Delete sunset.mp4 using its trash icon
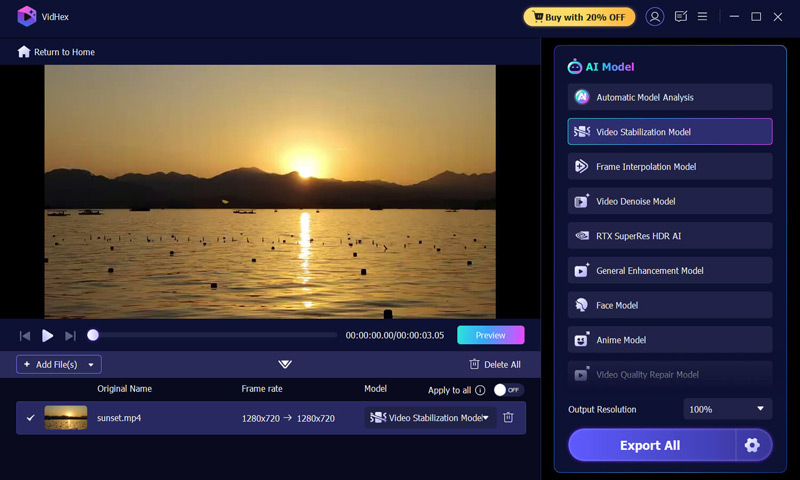800x480 pixels. [508, 418]
